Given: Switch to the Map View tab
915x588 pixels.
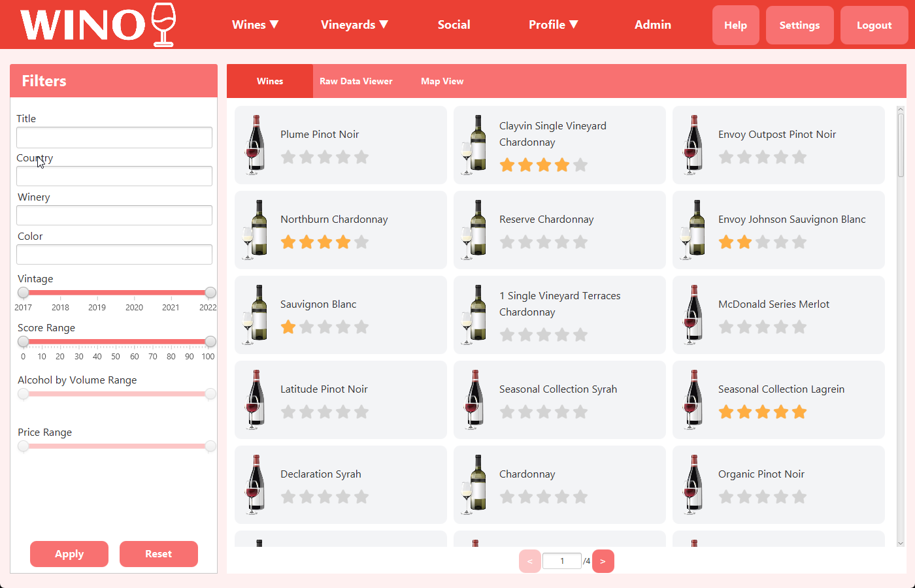Looking at the screenshot, I should [x=442, y=82].
